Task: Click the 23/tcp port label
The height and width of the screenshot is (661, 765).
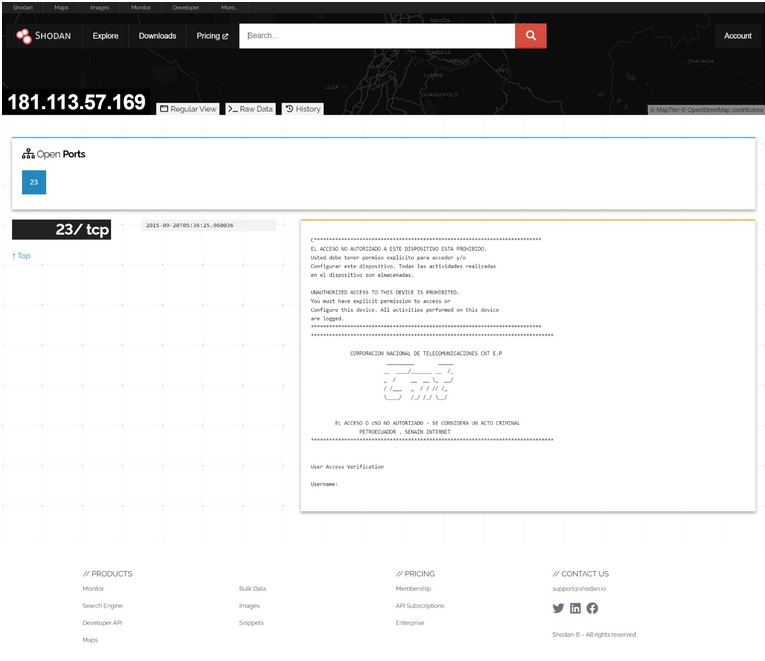Action: click(61, 229)
